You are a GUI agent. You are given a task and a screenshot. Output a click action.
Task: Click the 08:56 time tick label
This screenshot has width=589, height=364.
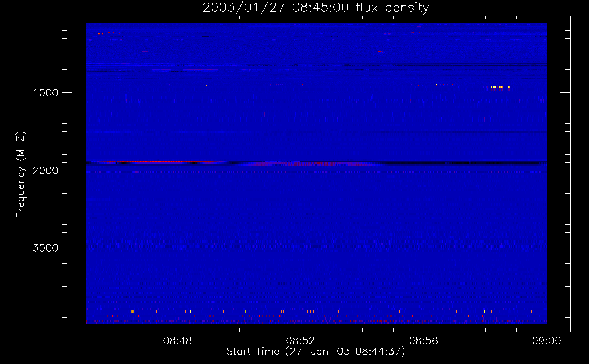(423, 341)
